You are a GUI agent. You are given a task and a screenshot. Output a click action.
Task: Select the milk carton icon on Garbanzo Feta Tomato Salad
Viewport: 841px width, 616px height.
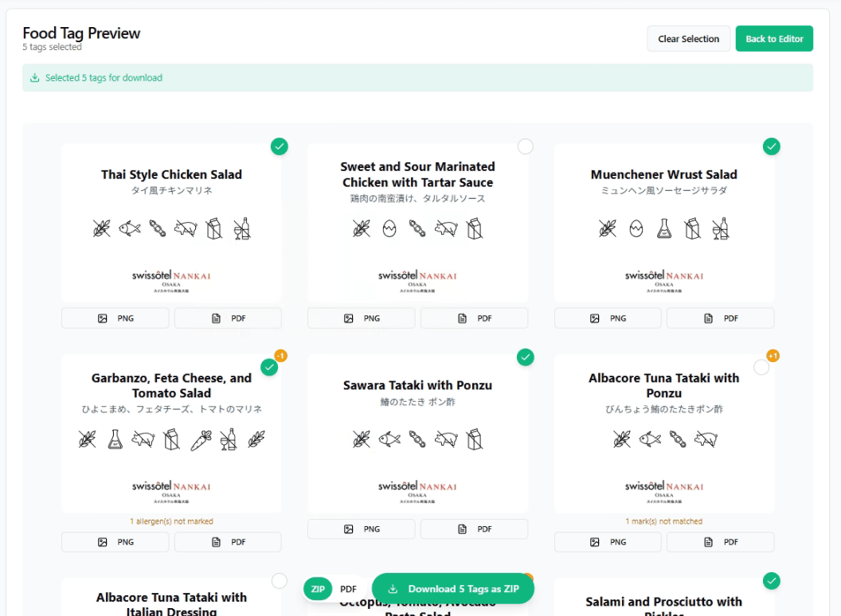click(171, 439)
